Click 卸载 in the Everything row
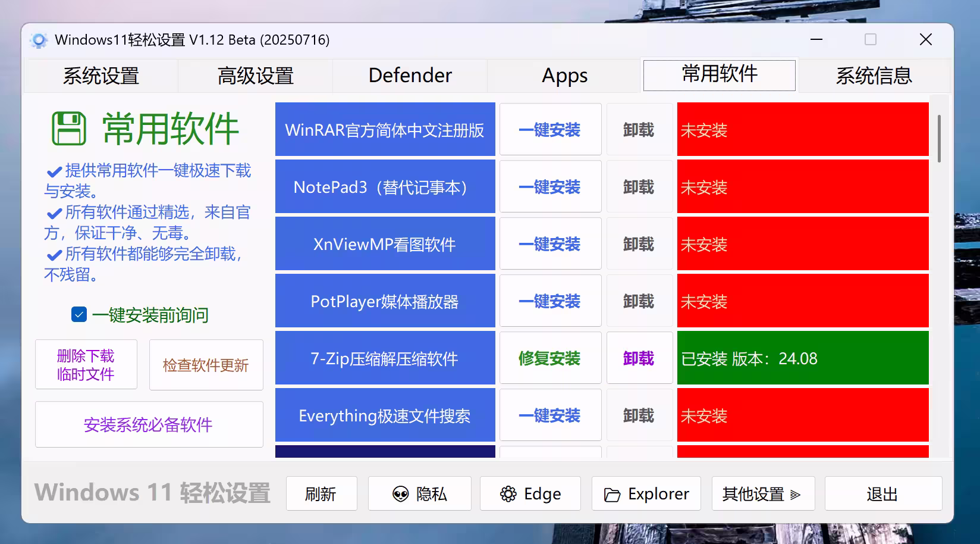The width and height of the screenshot is (980, 544). pyautogui.click(x=639, y=415)
